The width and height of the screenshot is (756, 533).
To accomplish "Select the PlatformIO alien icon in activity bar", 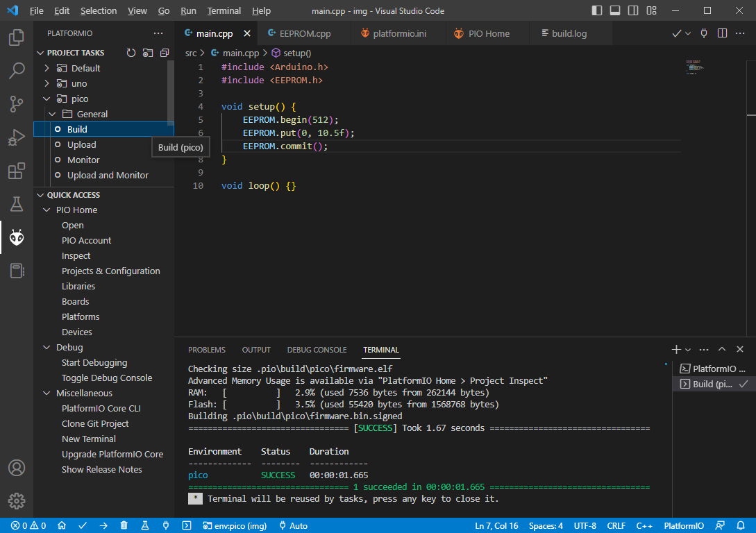I will (17, 237).
